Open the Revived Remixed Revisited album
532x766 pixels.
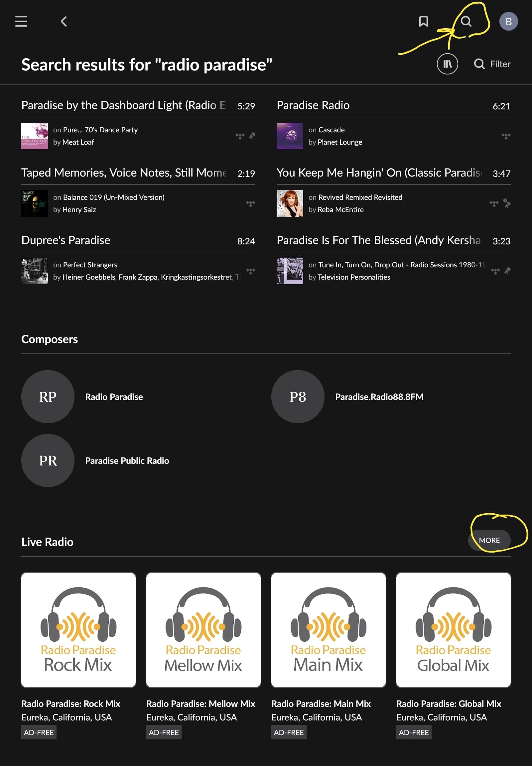360,197
